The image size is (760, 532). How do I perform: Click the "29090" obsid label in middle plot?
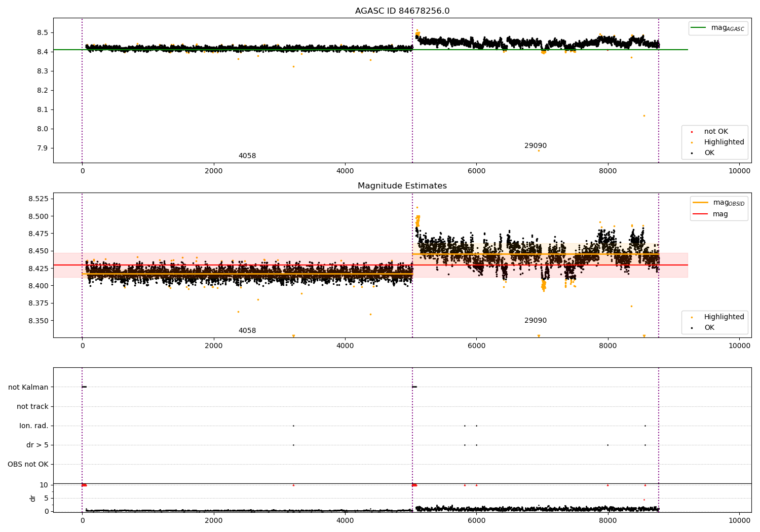[x=536, y=321]
